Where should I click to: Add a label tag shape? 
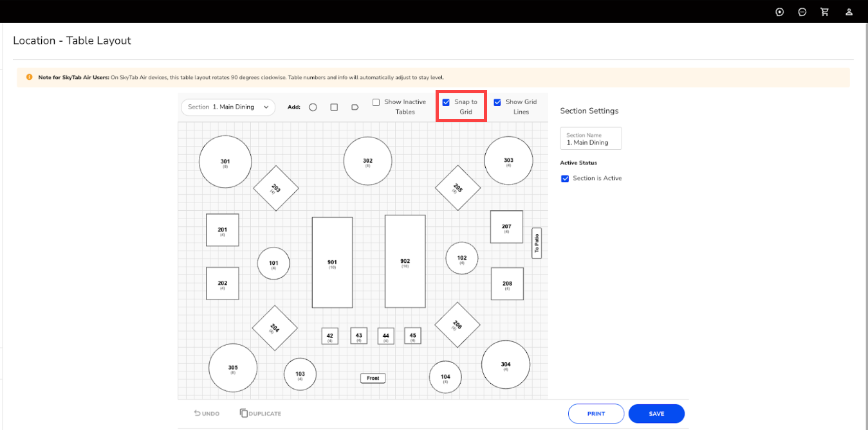(x=355, y=107)
